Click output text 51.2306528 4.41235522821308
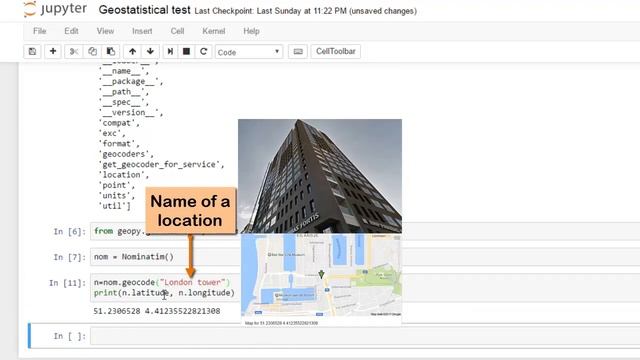 point(157,311)
